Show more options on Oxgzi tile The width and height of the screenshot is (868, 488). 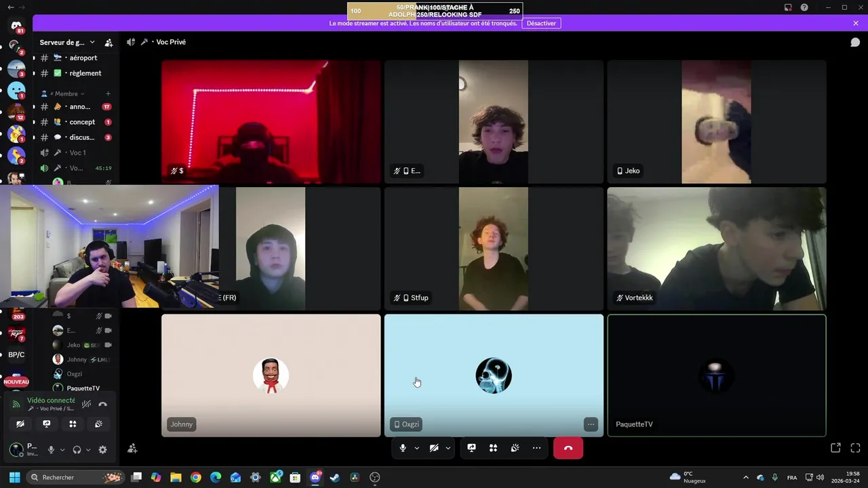pos(591,424)
